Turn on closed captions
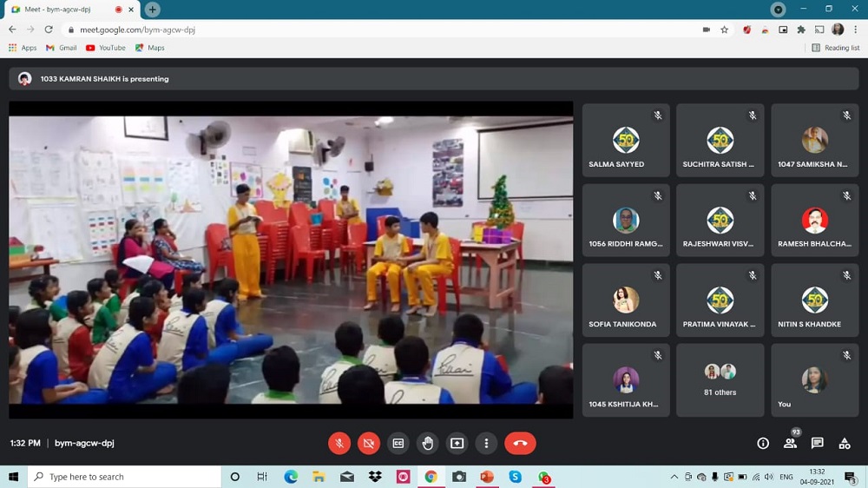The height and width of the screenshot is (488, 868). pyautogui.click(x=398, y=443)
